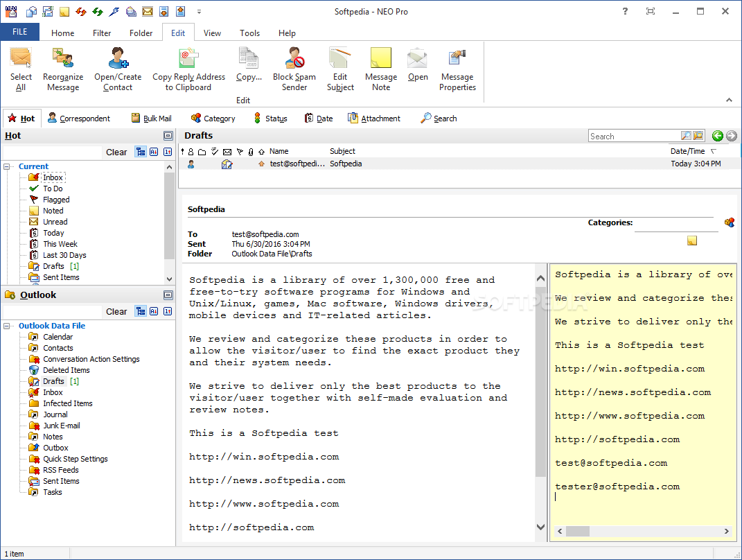742x560 pixels.
Task: Open the Correspondent view
Action: [x=79, y=119]
